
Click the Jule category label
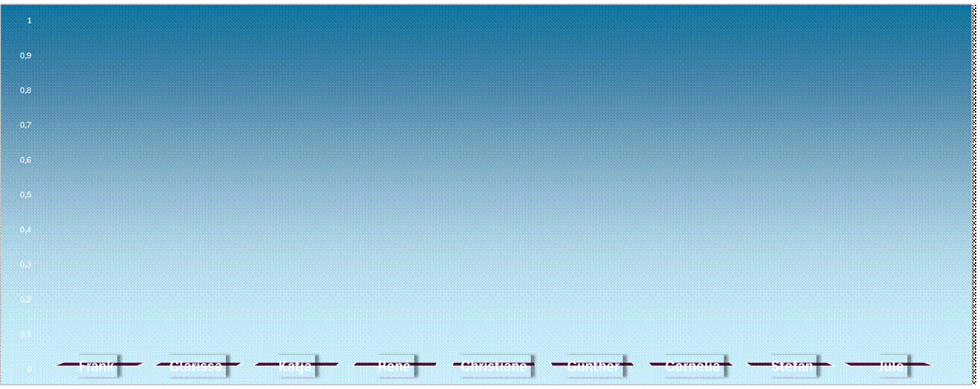click(x=890, y=365)
